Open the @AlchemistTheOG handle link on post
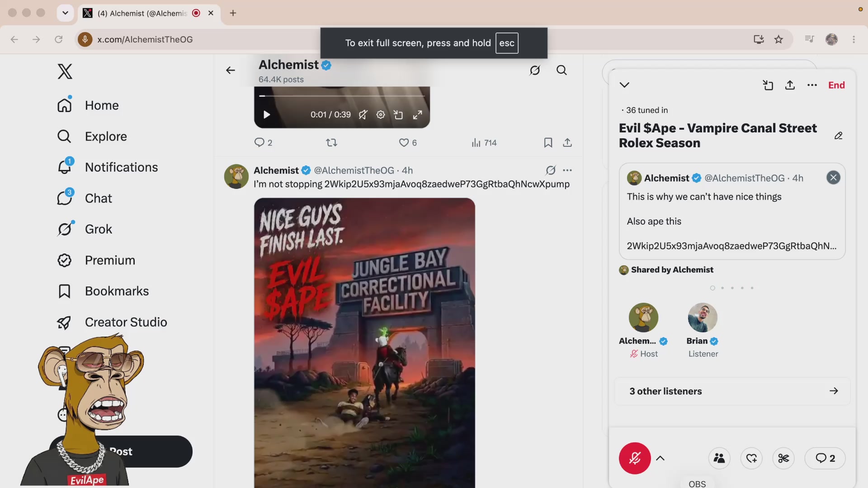This screenshot has width=868, height=488. [x=354, y=170]
